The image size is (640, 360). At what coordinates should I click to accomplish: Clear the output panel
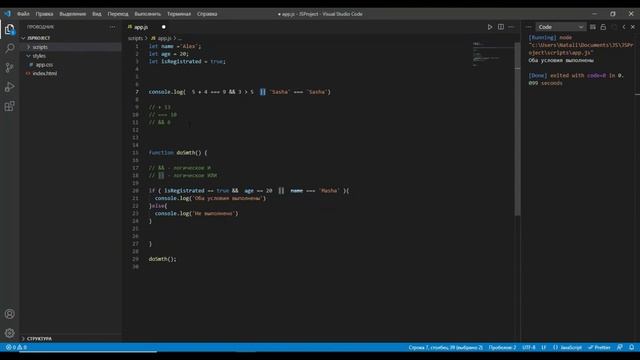(593, 27)
